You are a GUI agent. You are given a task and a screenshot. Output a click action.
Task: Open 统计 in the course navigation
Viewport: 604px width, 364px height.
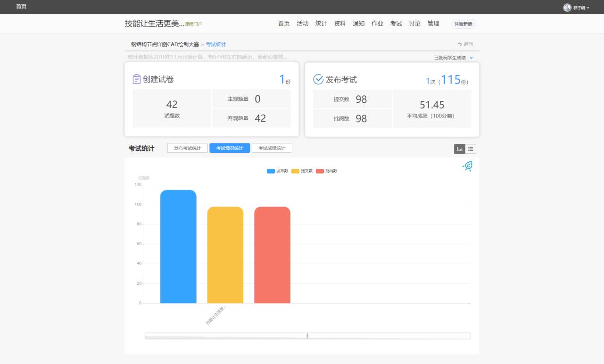[321, 24]
